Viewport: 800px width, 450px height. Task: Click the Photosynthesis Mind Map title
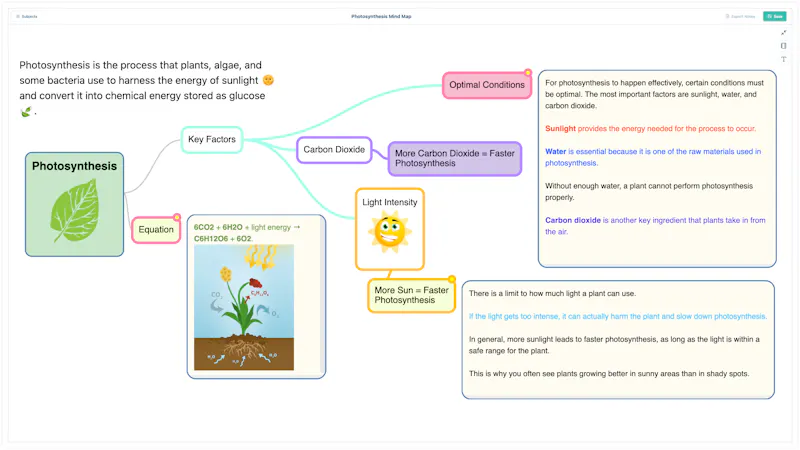point(381,16)
